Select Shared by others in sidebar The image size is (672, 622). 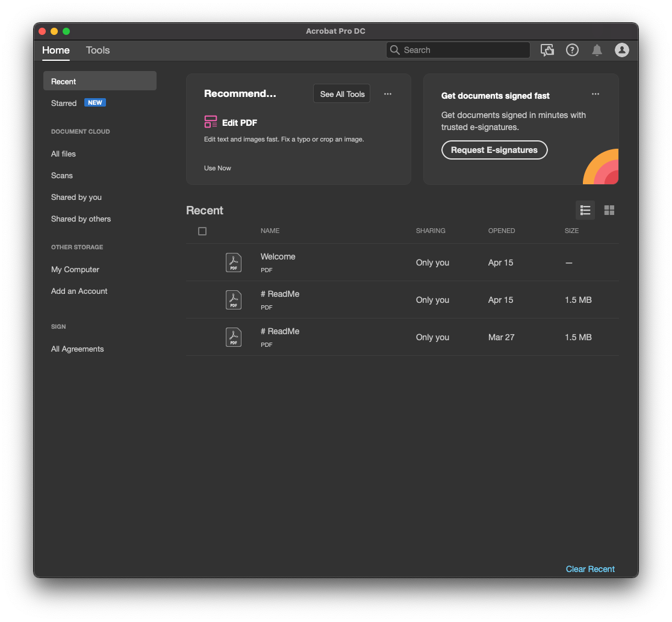81,219
